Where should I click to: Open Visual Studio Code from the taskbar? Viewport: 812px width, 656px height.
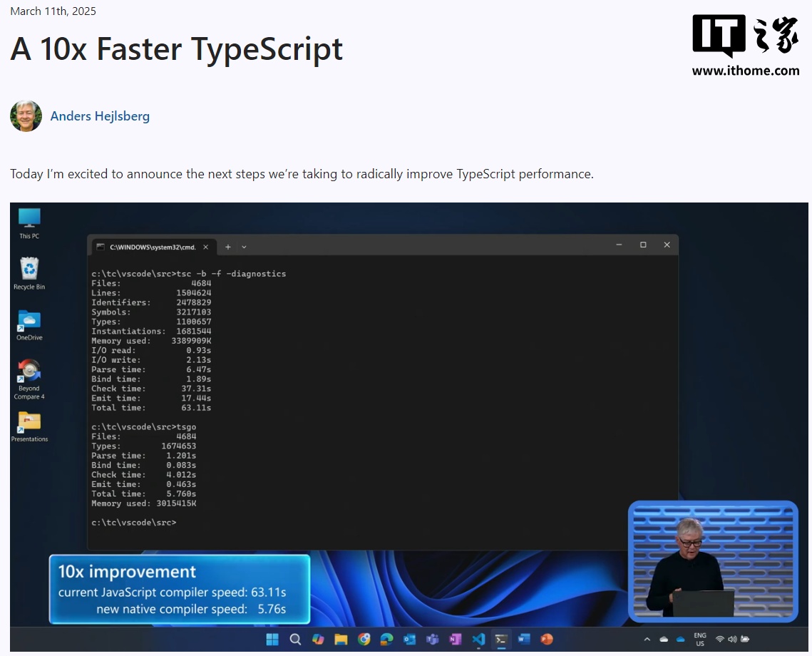478,640
